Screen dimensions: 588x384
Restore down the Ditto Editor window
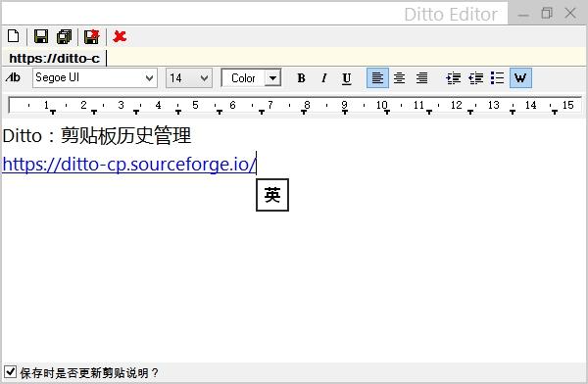(547, 14)
